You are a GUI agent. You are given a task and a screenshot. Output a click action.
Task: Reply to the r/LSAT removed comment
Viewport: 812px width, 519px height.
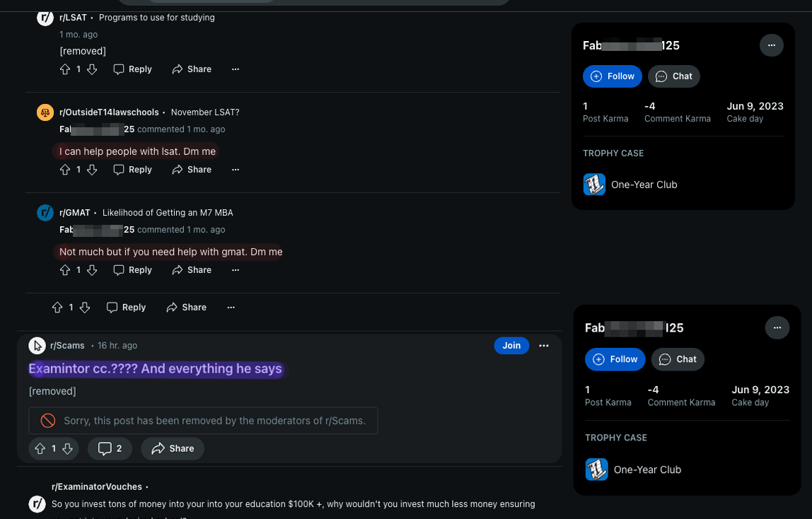[132, 69]
